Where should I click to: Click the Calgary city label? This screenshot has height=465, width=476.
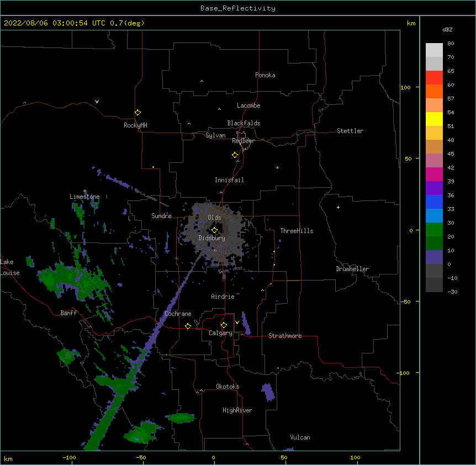[x=220, y=333]
